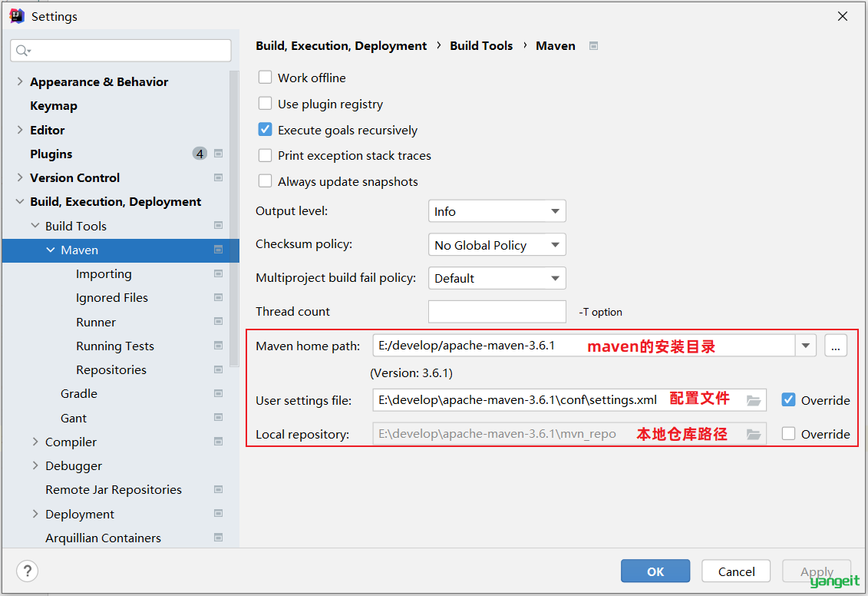868x596 pixels.
Task: Open the Importing settings page
Action: point(104,274)
